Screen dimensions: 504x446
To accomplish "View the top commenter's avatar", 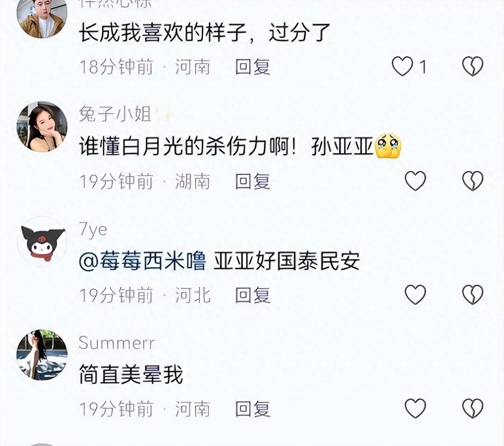I will coord(42,18).
